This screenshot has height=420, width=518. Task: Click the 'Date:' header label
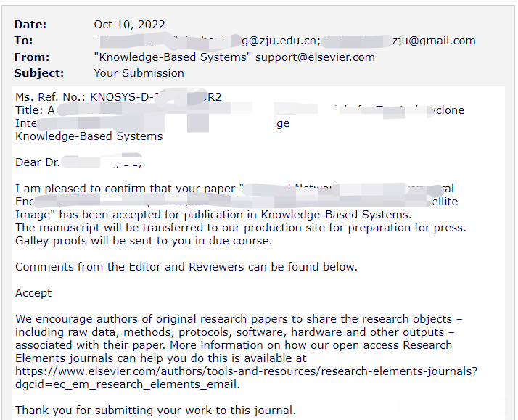(30, 25)
